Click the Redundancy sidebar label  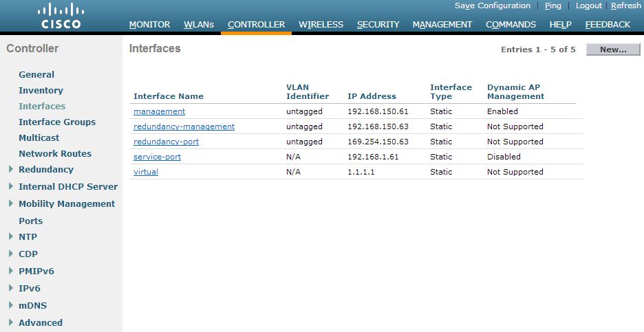click(46, 170)
